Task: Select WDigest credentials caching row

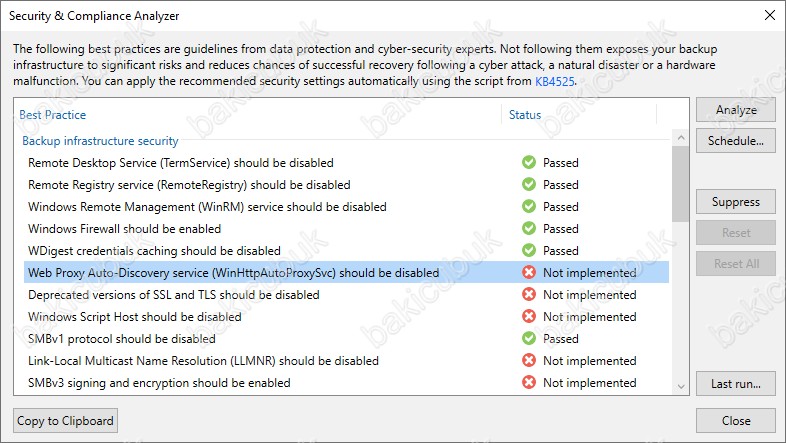Action: pyautogui.click(x=346, y=251)
